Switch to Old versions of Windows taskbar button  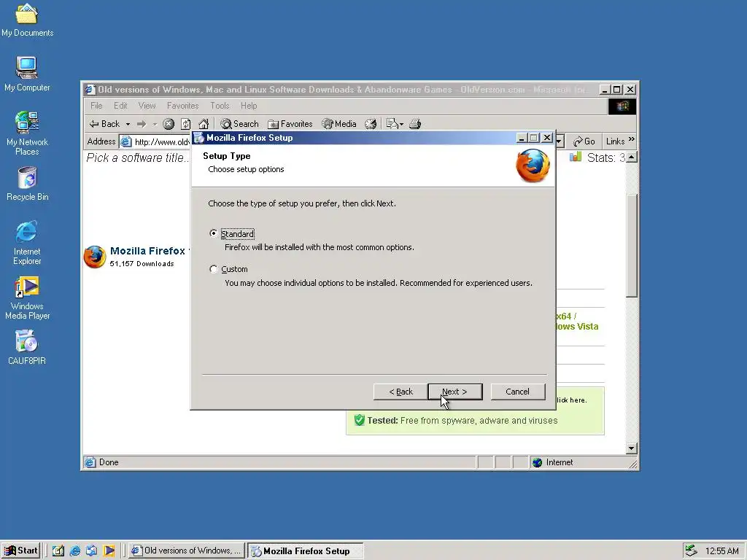pyautogui.click(x=186, y=551)
